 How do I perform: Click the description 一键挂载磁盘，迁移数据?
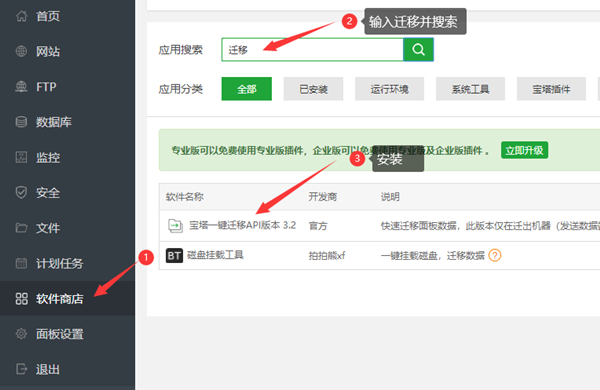click(433, 255)
